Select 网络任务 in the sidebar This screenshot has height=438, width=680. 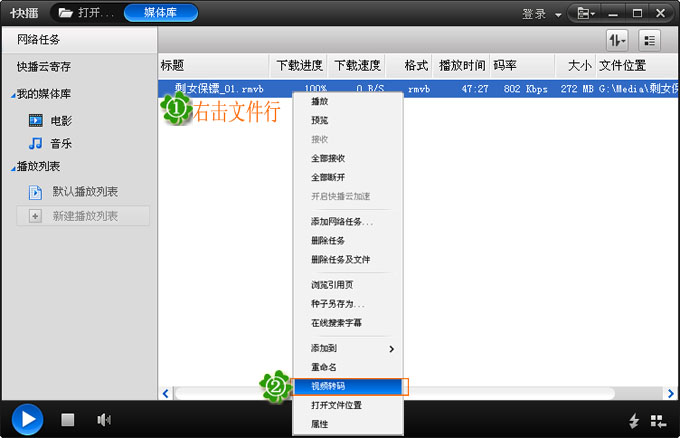tap(79, 40)
